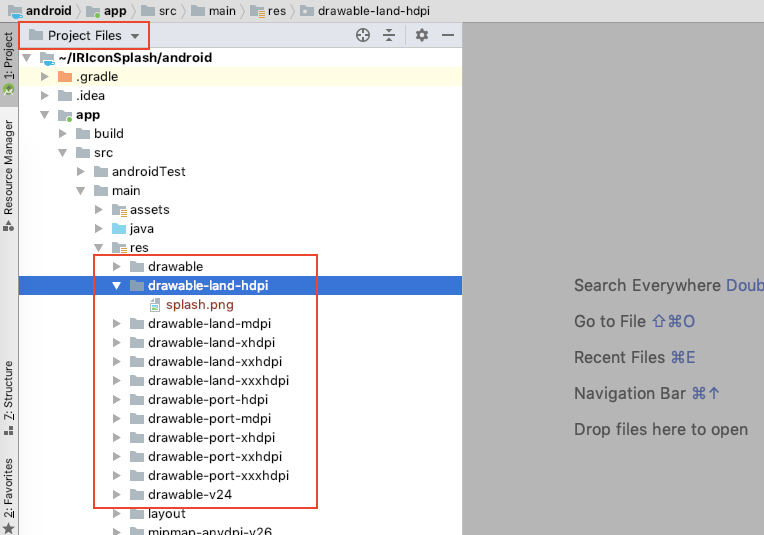Click Navigation Bar hint text
This screenshot has height=535, width=764.
(630, 394)
